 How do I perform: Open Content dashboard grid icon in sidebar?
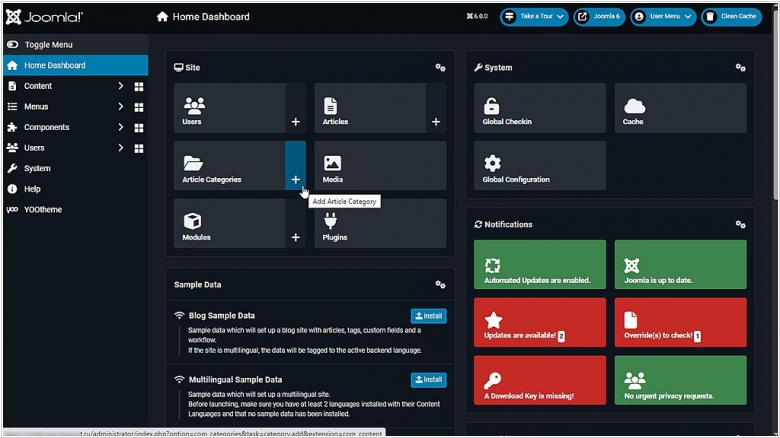pos(139,87)
